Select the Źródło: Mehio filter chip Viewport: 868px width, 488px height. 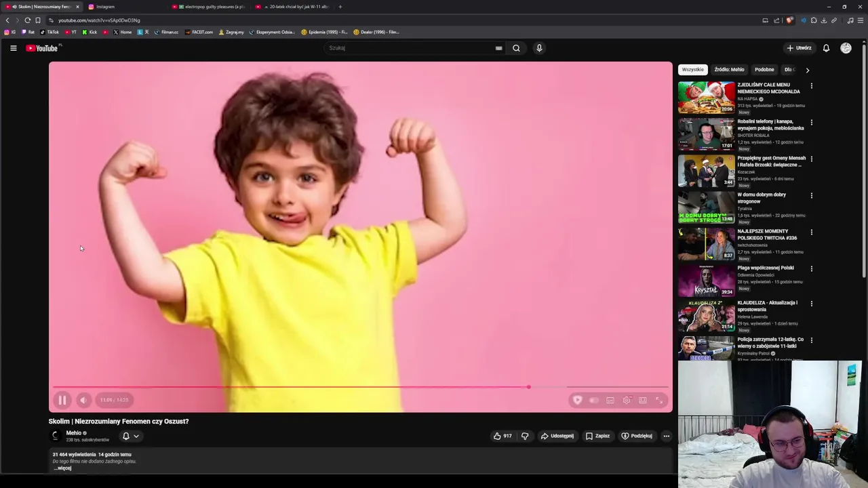pyautogui.click(x=729, y=70)
